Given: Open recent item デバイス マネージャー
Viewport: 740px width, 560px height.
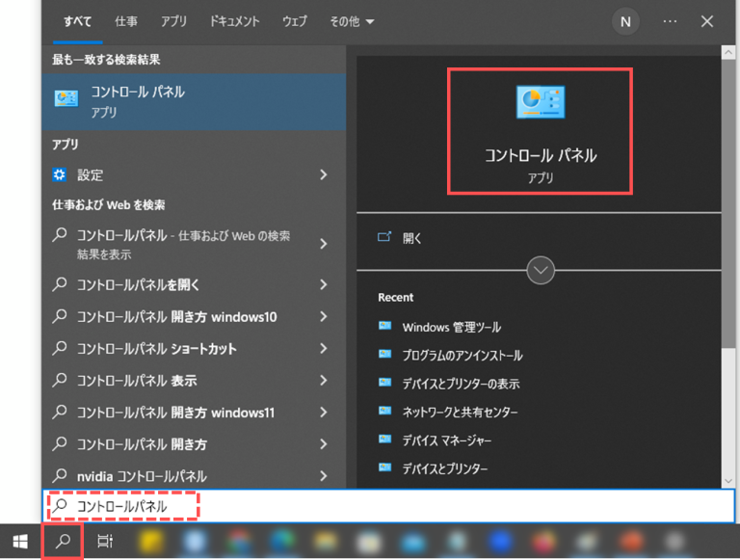Looking at the screenshot, I should 447,440.
